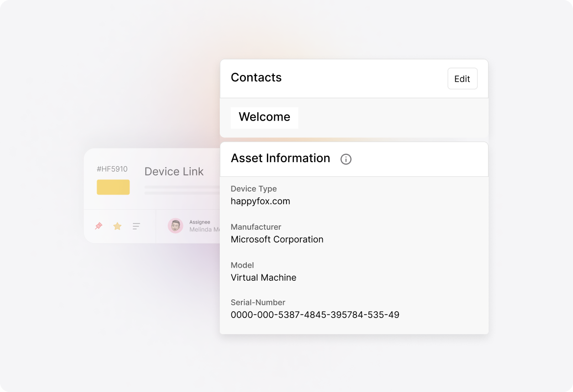The image size is (573, 392).
Task: Click the Manufacturer field label
Action: (256, 227)
